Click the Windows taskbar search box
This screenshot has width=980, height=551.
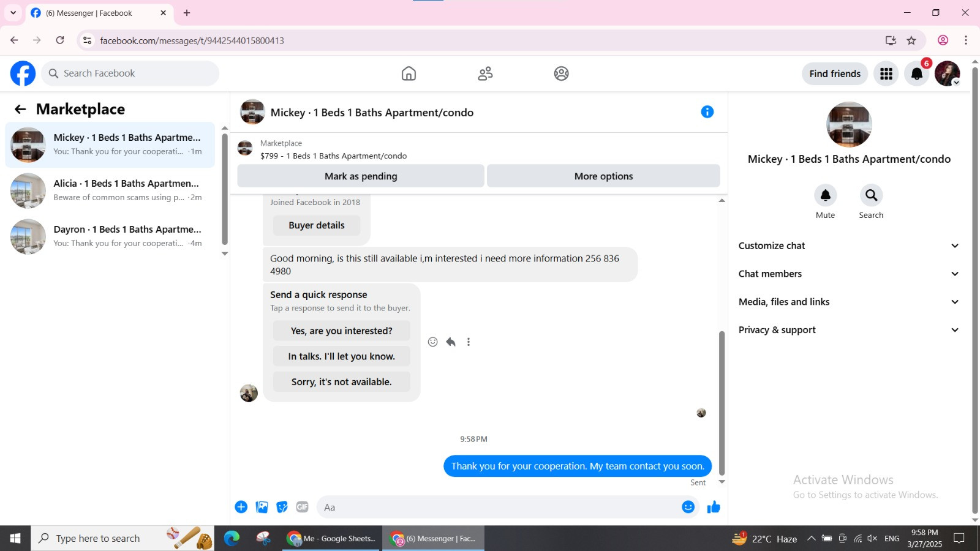(x=123, y=538)
